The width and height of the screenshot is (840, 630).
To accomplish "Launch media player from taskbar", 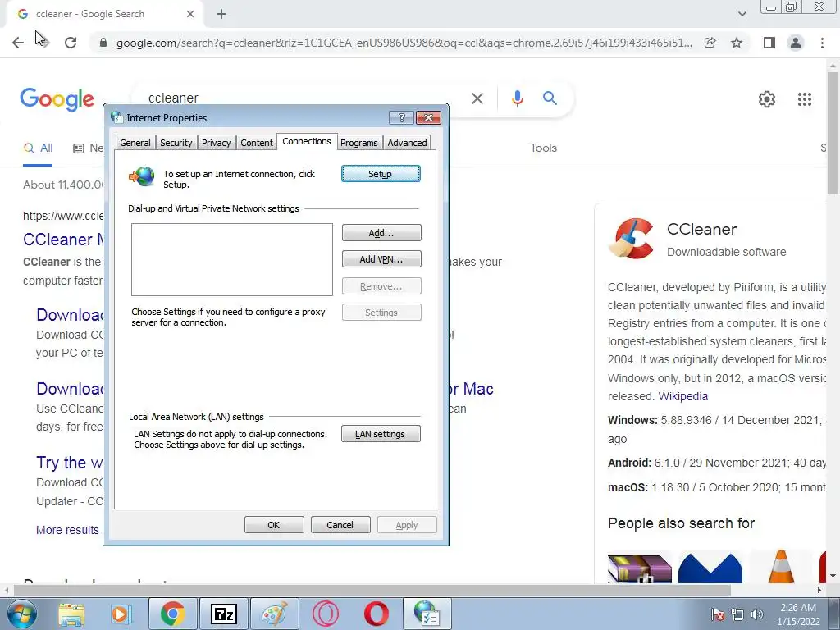I will click(x=121, y=614).
